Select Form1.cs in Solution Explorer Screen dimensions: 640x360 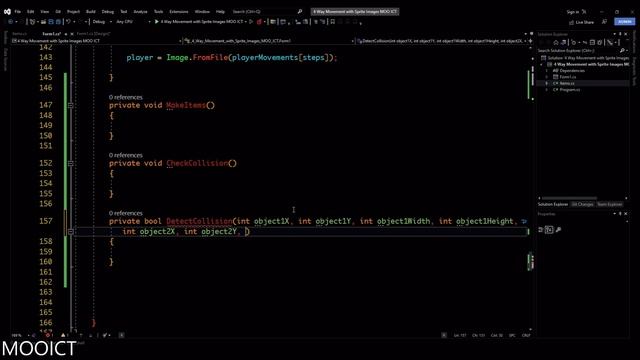[x=564, y=77]
